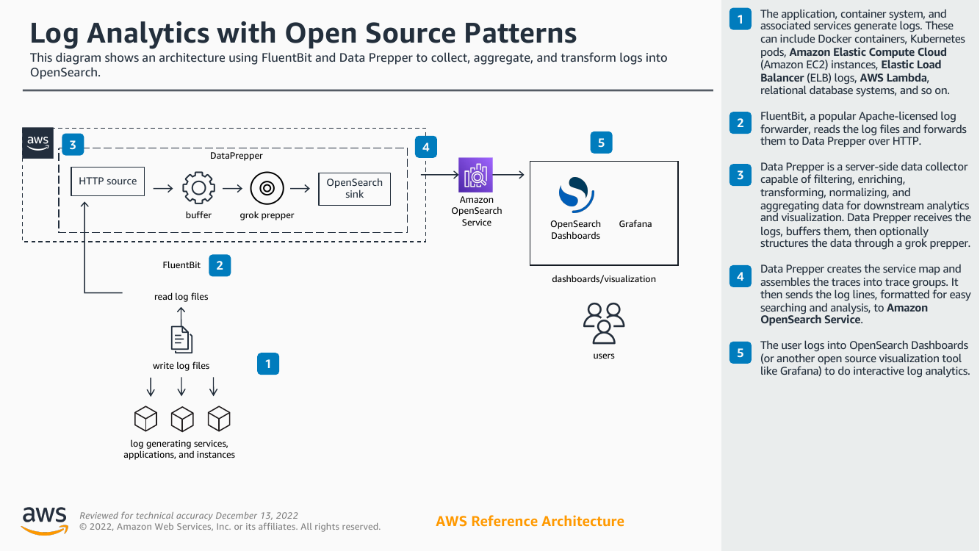Click the 2022 Amazon Web Services copyright line
The height and width of the screenshot is (551, 980).
(x=230, y=527)
